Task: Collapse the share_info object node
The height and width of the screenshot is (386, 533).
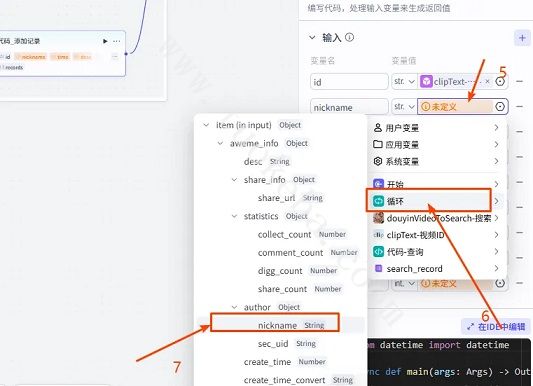Action: 234,180
